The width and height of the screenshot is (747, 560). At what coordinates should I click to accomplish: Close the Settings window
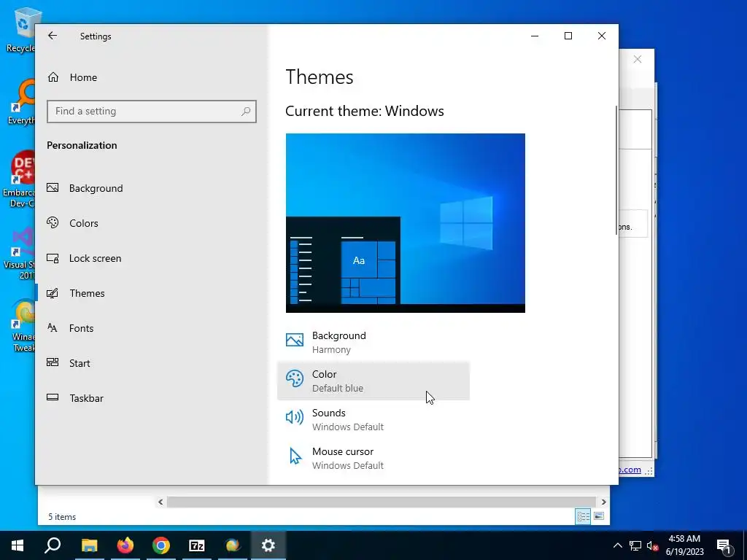pyautogui.click(x=602, y=36)
